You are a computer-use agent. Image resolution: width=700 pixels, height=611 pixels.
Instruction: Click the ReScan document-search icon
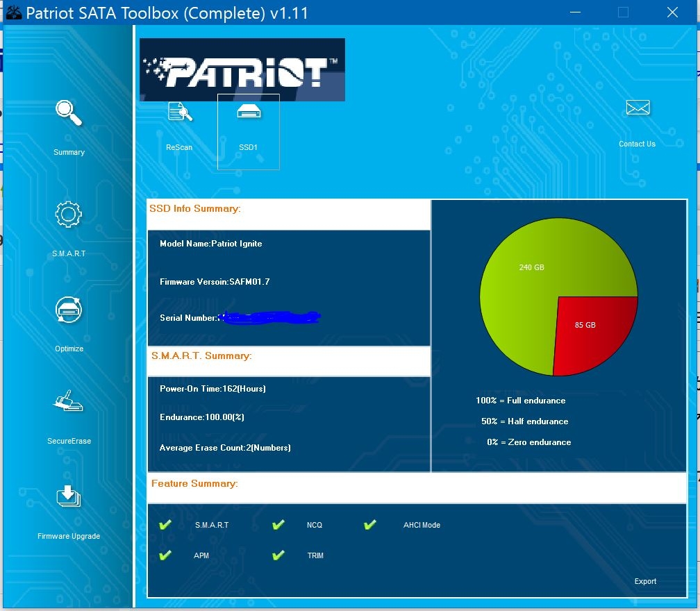180,112
